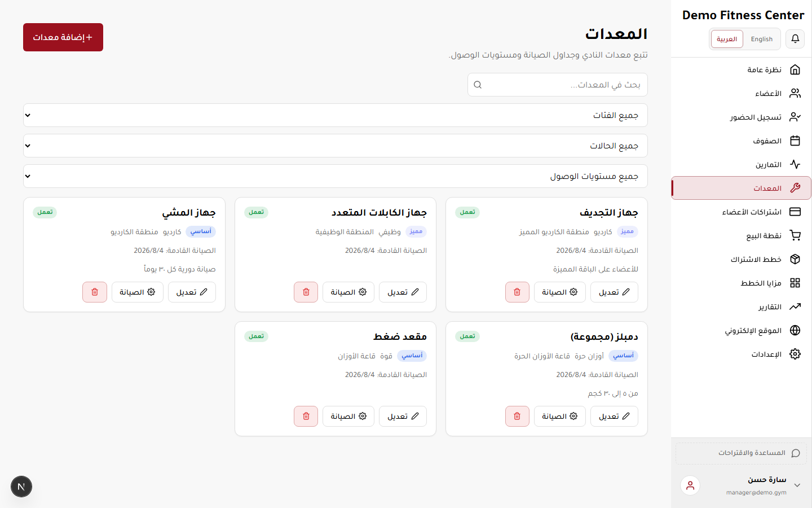
Task: Open the notifications bell icon
Action: 795,39
